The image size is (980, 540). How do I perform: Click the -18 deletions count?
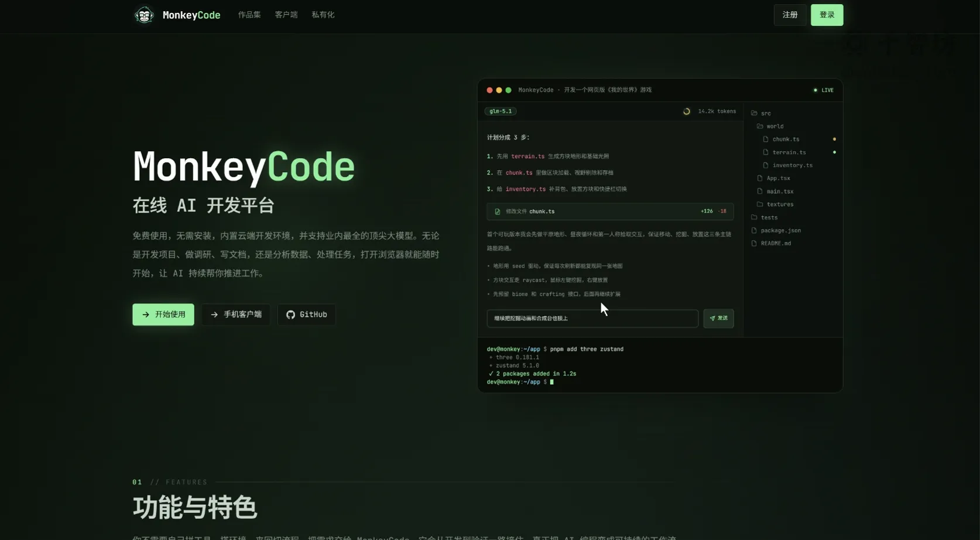pyautogui.click(x=722, y=211)
